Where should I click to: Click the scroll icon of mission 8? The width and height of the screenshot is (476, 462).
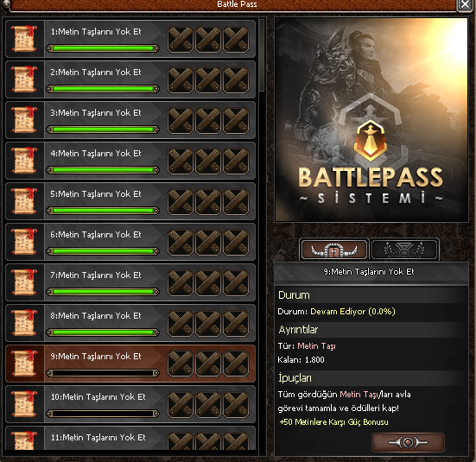pos(24,323)
